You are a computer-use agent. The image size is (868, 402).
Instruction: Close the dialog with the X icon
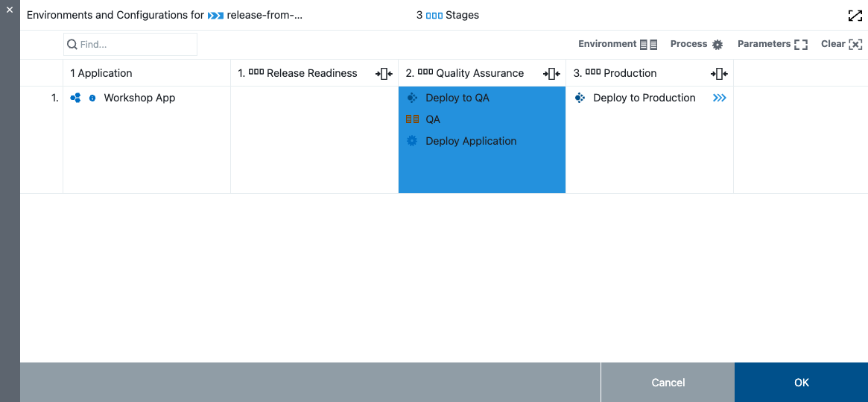coord(10,10)
